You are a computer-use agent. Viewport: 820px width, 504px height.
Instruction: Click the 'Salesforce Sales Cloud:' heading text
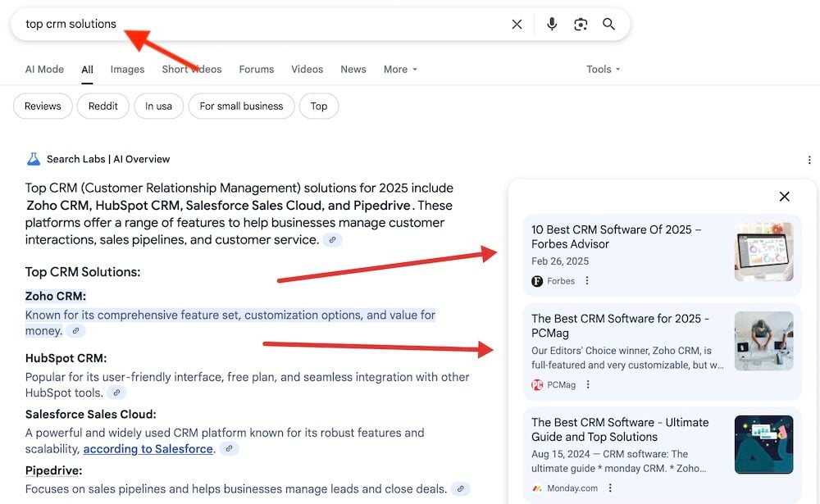pyautogui.click(x=90, y=414)
